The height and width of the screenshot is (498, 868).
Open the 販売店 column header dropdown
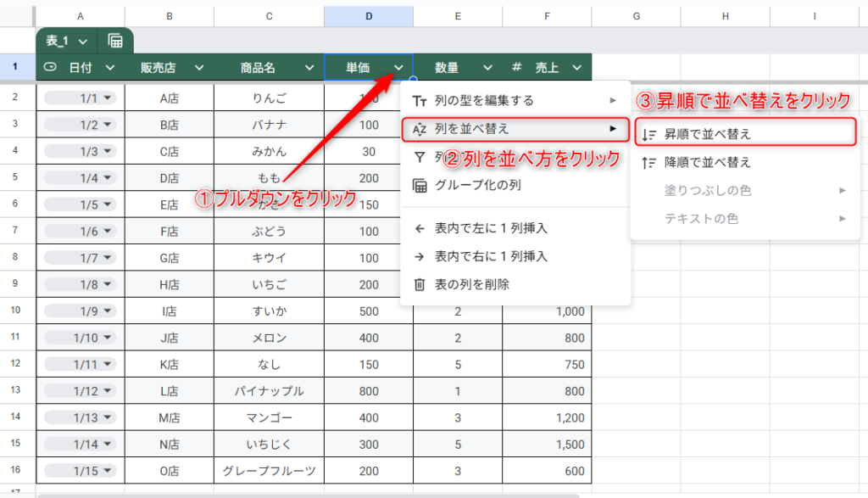199,68
